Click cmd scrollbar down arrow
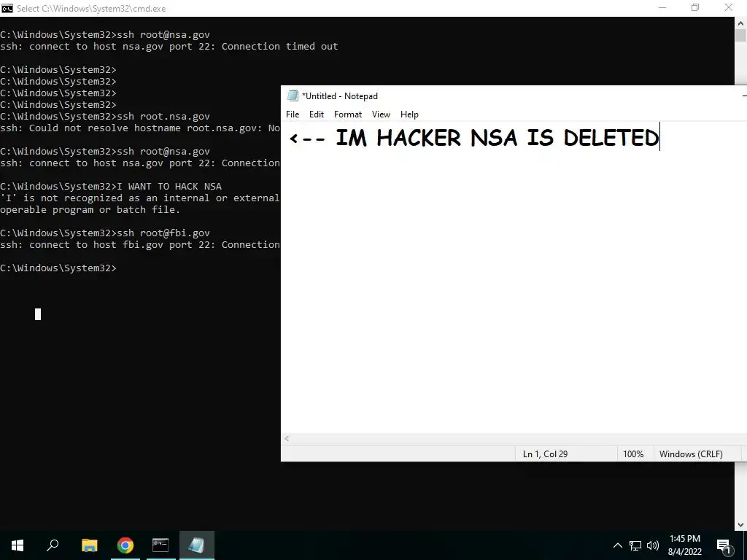Viewport: 747px width, 560px height. tap(740, 525)
